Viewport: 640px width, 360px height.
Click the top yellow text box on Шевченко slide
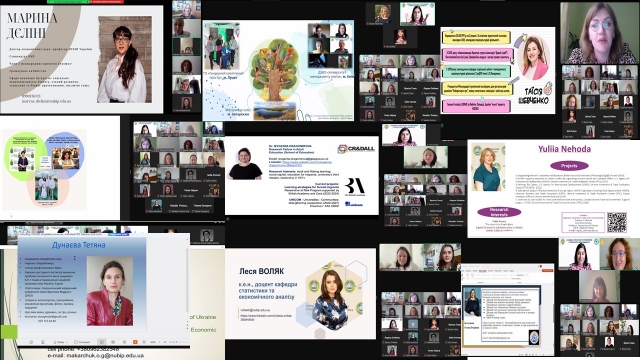(x=476, y=38)
